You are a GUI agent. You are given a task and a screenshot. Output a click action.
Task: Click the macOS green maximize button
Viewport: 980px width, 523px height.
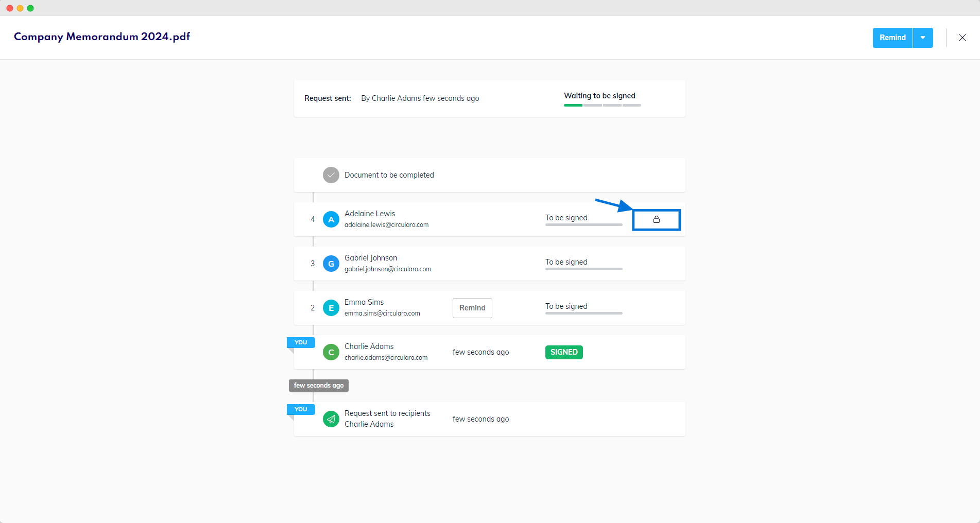click(x=30, y=8)
